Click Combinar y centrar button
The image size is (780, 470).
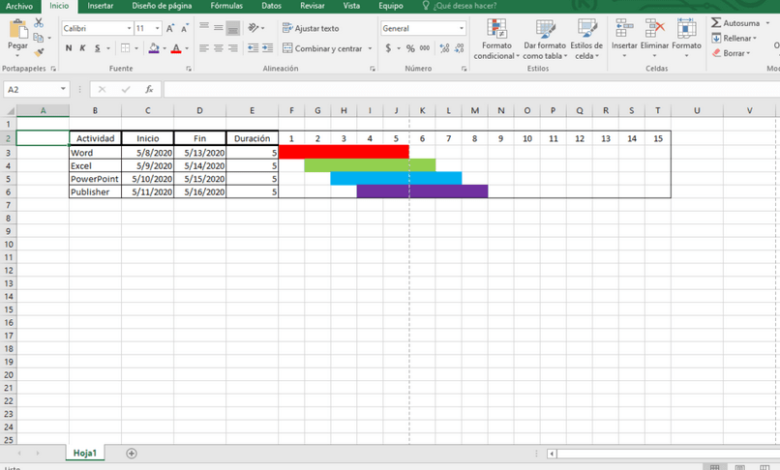322,48
